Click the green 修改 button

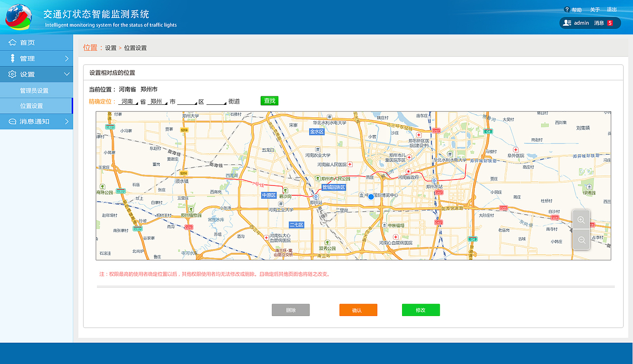[x=421, y=310]
